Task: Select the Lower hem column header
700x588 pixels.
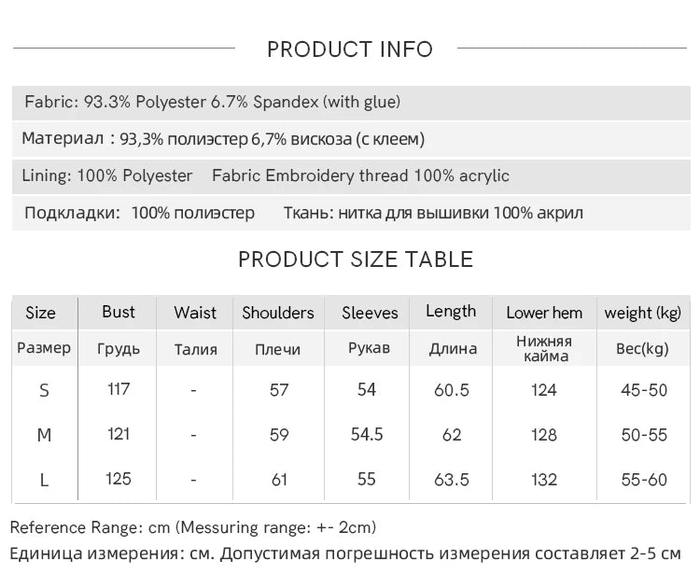Action: click(544, 313)
